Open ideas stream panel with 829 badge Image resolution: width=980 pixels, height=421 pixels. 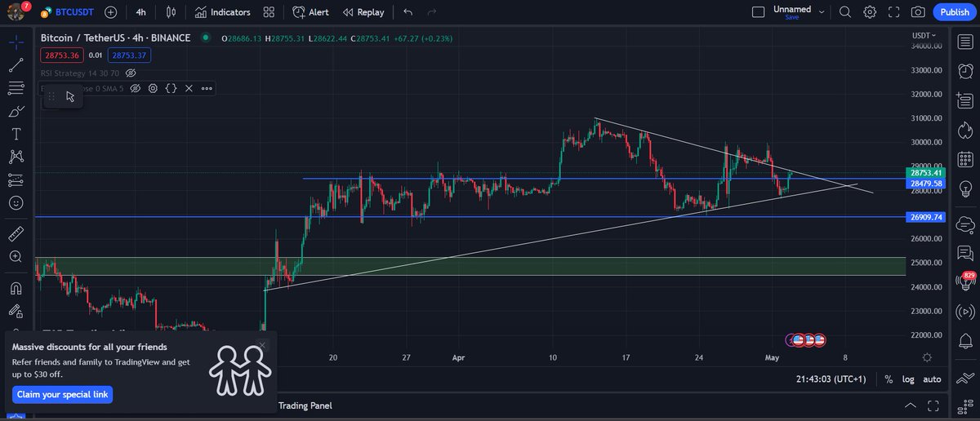click(x=964, y=281)
